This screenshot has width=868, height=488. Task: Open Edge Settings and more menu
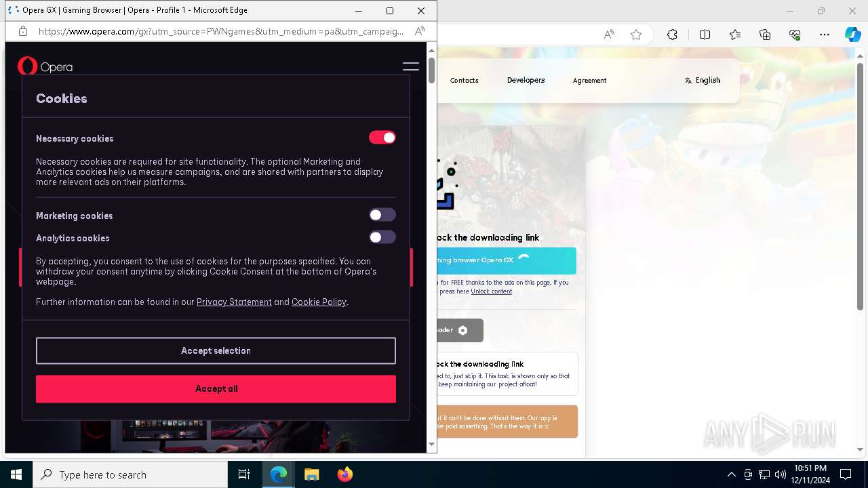coord(825,35)
